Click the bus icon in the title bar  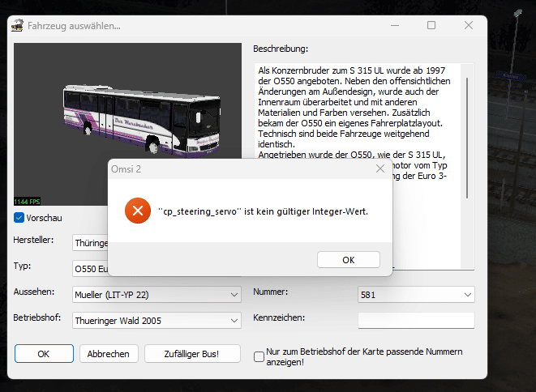(x=16, y=26)
